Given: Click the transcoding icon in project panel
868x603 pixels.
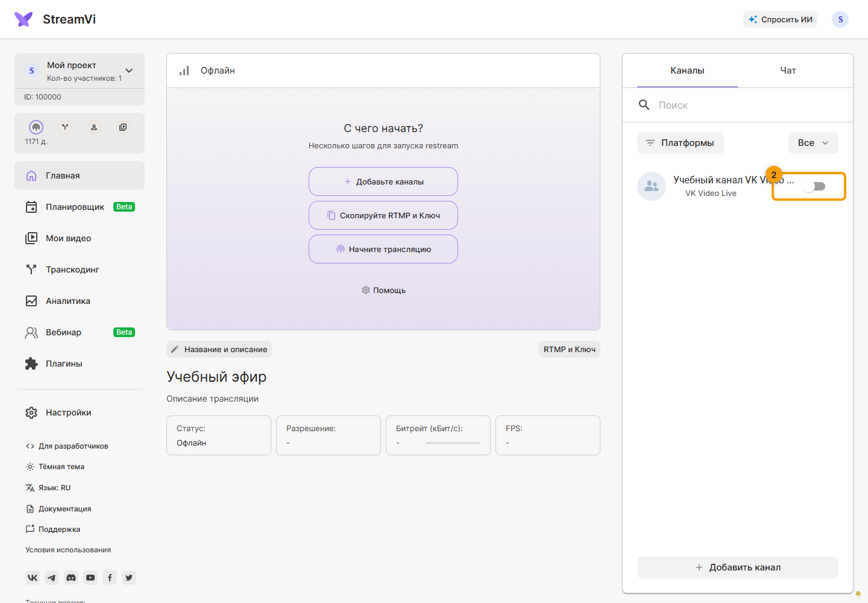Looking at the screenshot, I should click(65, 127).
